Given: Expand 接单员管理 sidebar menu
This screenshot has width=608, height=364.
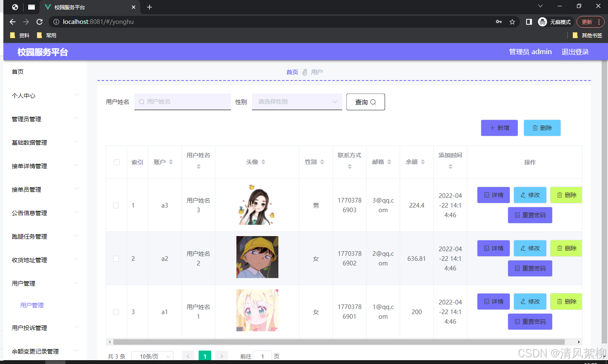Looking at the screenshot, I should click(x=45, y=190).
